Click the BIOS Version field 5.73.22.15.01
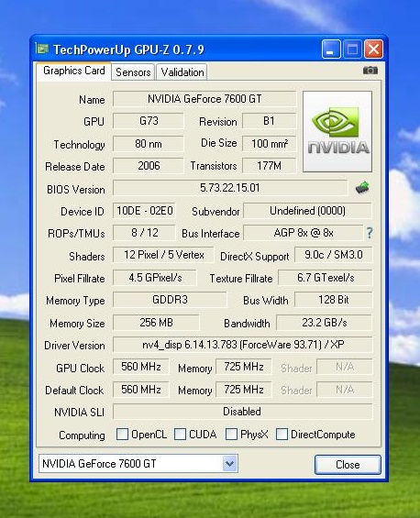The width and height of the screenshot is (420, 518). point(230,188)
